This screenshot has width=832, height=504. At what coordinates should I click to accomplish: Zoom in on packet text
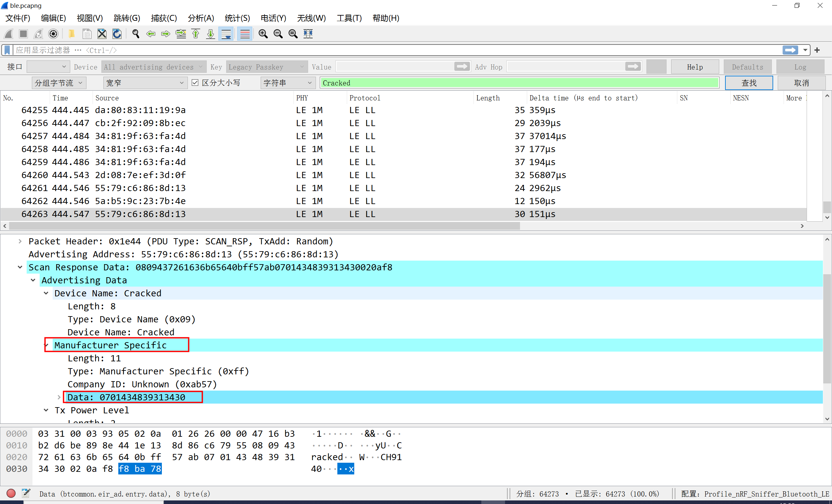coord(263,34)
